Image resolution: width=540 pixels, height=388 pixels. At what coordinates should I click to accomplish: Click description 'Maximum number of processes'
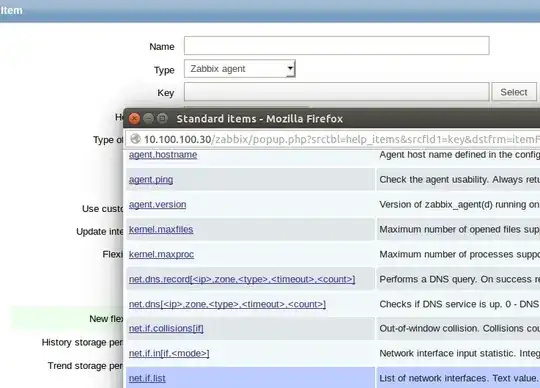[x=459, y=254]
